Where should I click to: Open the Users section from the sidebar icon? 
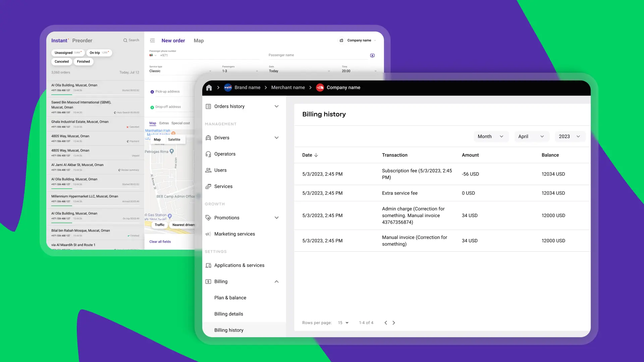coord(208,170)
